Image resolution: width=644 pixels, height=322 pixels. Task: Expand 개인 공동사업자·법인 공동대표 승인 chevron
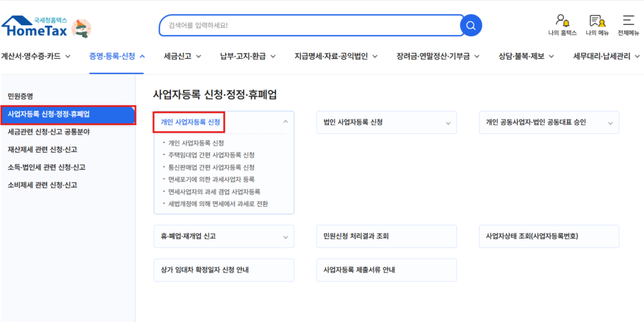(610, 123)
